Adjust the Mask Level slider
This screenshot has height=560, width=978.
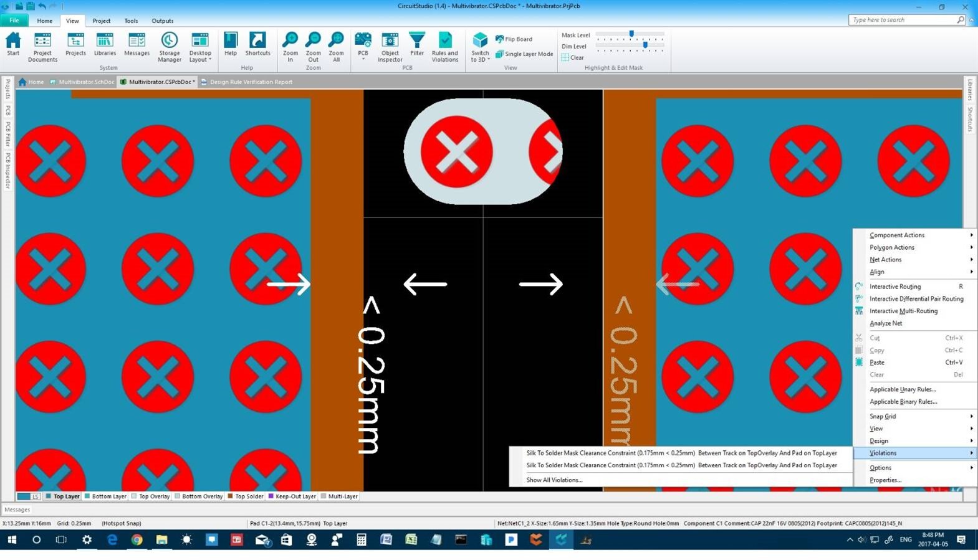(x=631, y=34)
